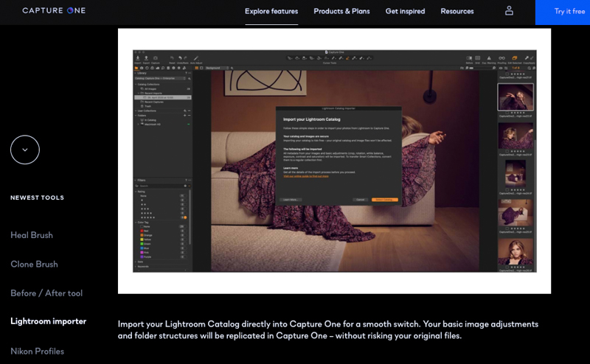The image size is (590, 364).
Task: Open the Catalog Capture One selector dropdown
Action: [160, 78]
